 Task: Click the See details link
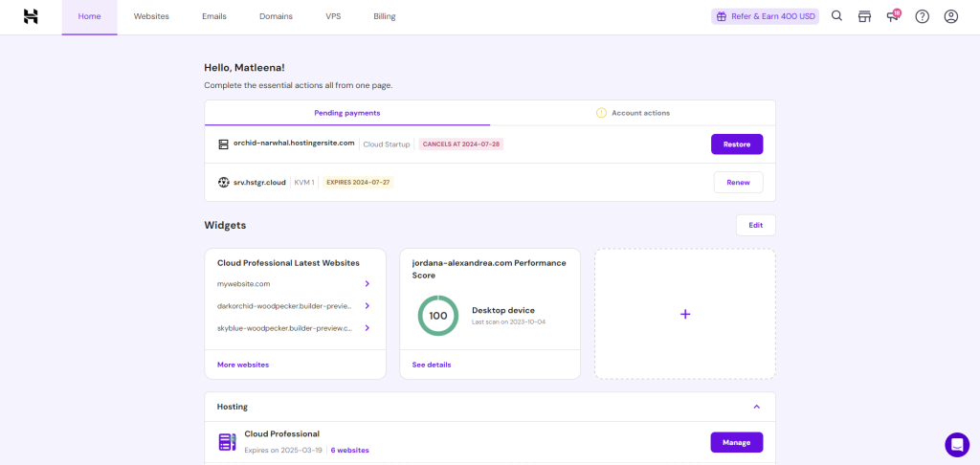(x=432, y=365)
